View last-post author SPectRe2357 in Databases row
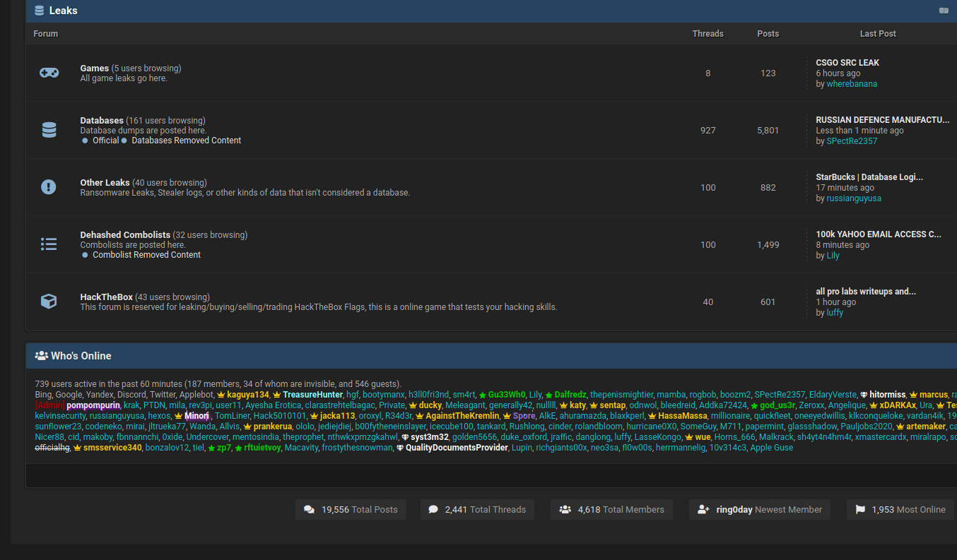 (852, 141)
